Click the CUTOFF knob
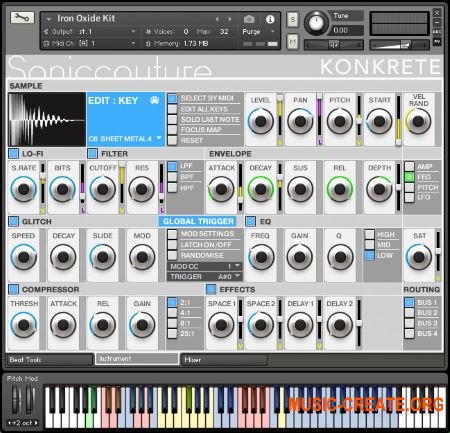450x433 pixels. click(102, 189)
